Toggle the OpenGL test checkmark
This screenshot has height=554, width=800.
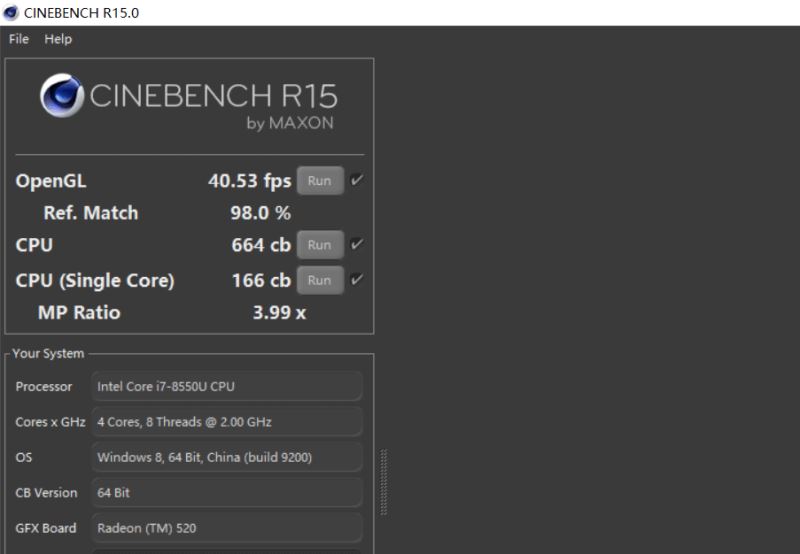357,180
